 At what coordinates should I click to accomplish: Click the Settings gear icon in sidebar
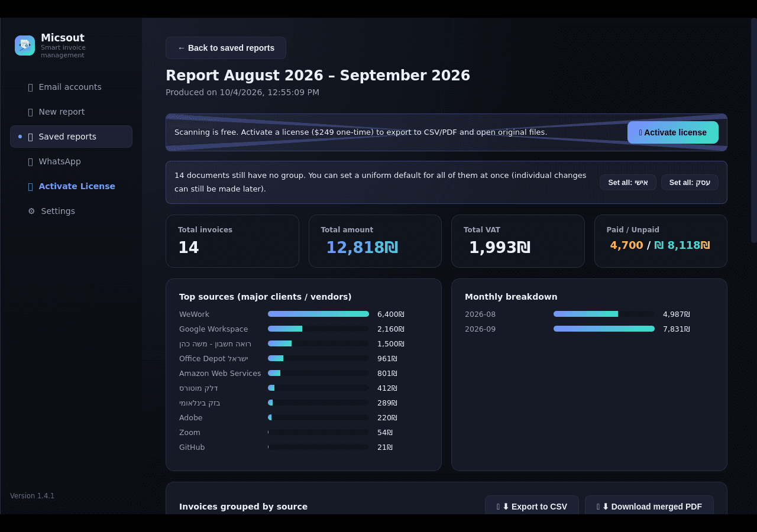[x=31, y=211]
